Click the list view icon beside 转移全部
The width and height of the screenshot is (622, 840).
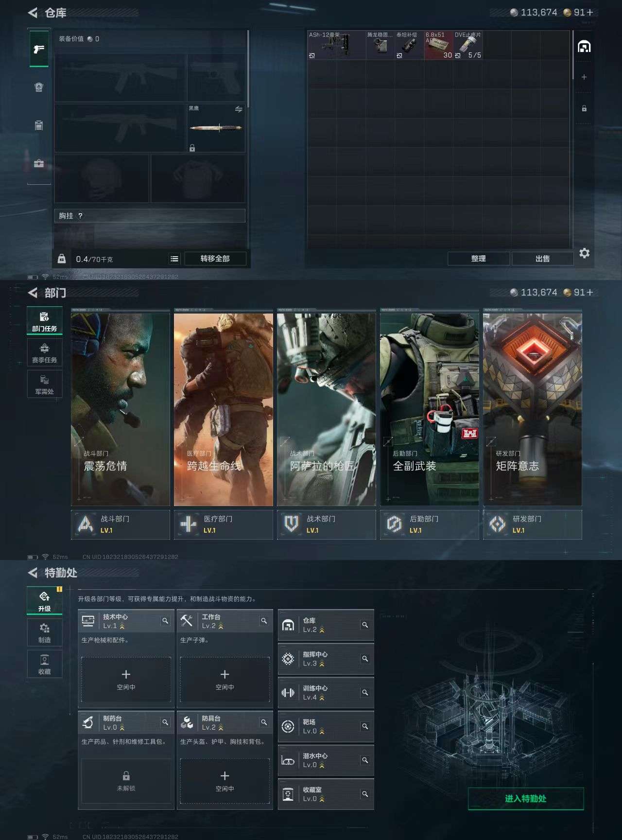(174, 259)
